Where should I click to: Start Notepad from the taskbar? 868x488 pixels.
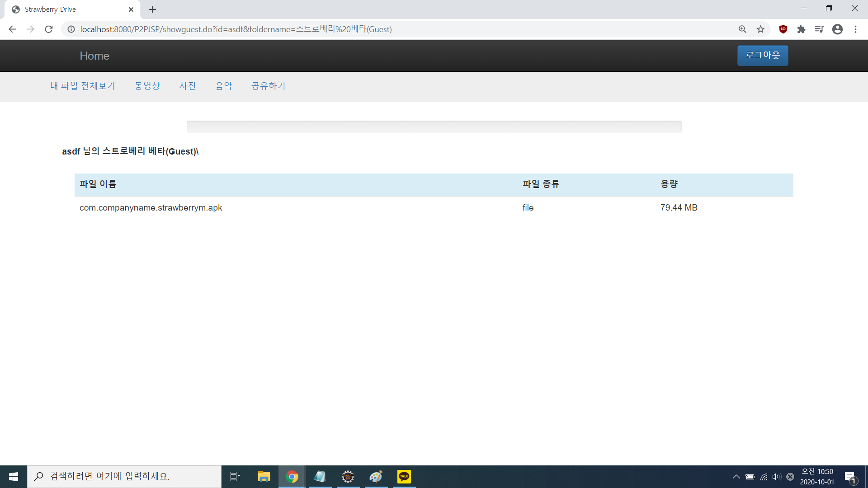pyautogui.click(x=320, y=476)
